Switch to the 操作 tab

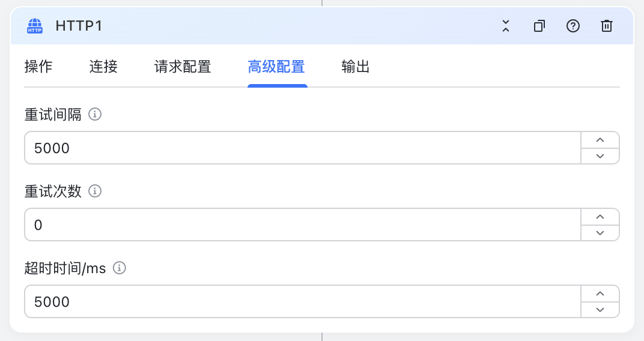[x=38, y=67]
